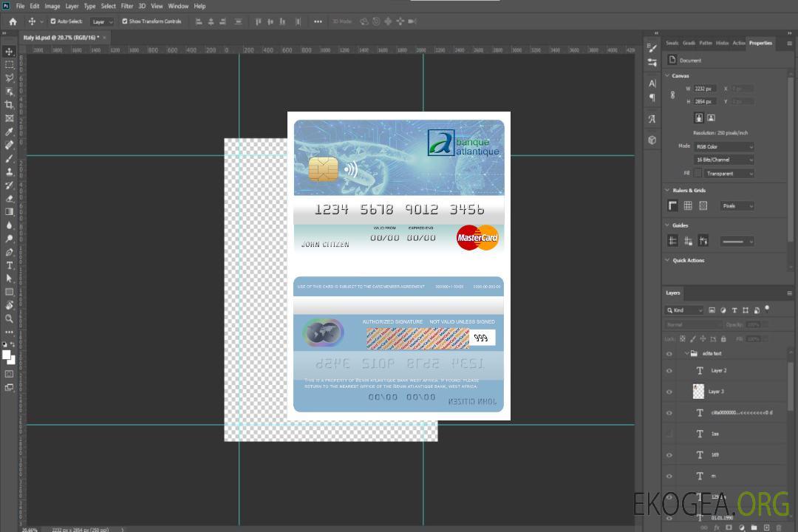Image resolution: width=798 pixels, height=532 pixels.
Task: Select the Dodge tool
Action: pyautogui.click(x=9, y=238)
